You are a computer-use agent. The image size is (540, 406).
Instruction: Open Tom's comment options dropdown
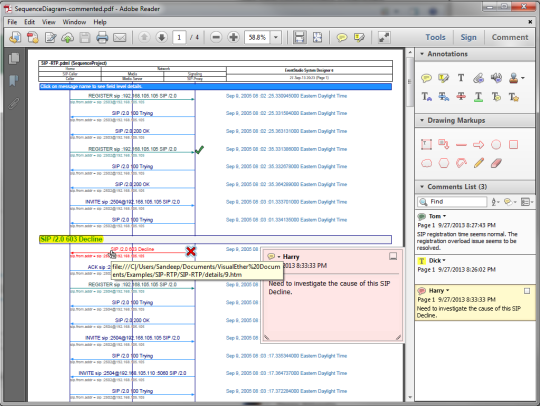coord(444,216)
